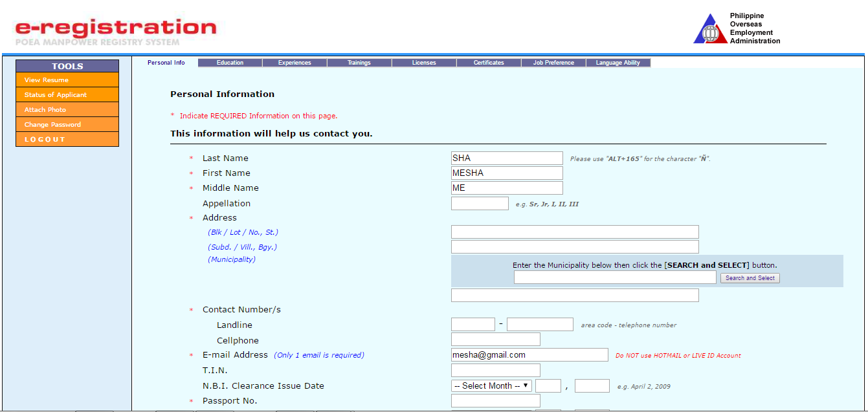Open View Resume from the Tools menu
Image resolution: width=868 pixels, height=412 pixels.
click(67, 79)
